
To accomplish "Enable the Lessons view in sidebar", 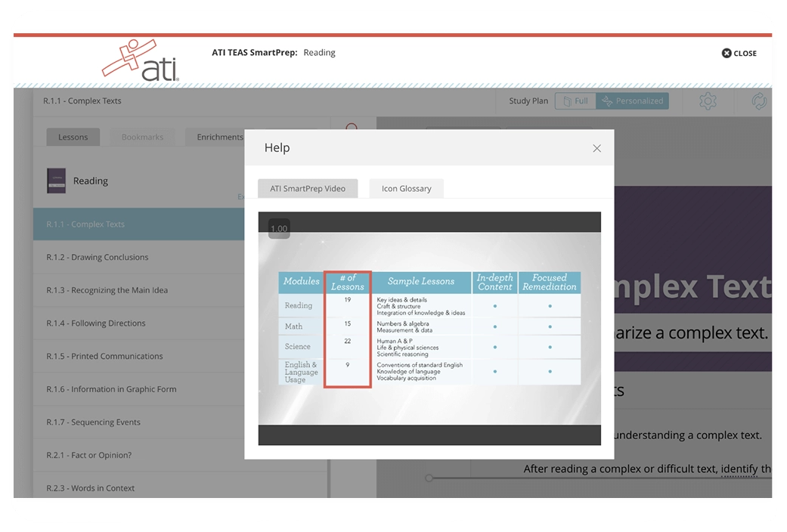I will coord(73,137).
